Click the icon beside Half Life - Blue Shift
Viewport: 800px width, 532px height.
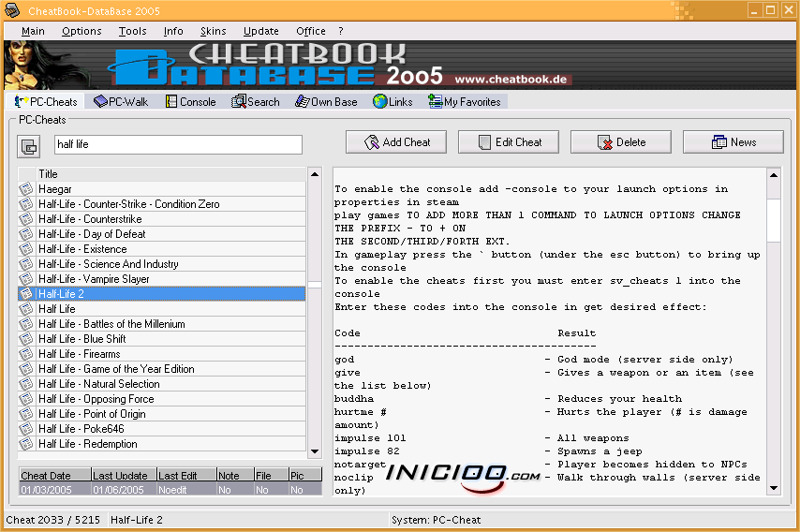pyautogui.click(x=26, y=339)
